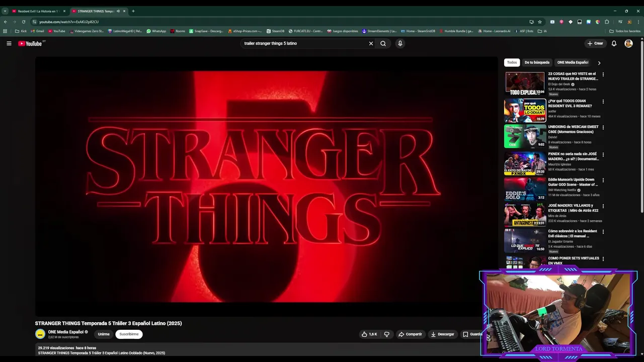Open the media controls icon in toolbar

pos(620,22)
